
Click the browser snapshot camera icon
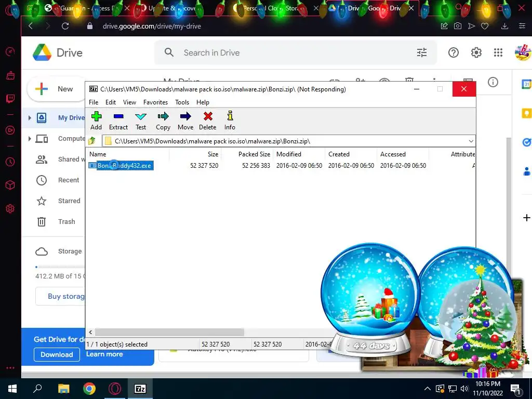pyautogui.click(x=457, y=26)
